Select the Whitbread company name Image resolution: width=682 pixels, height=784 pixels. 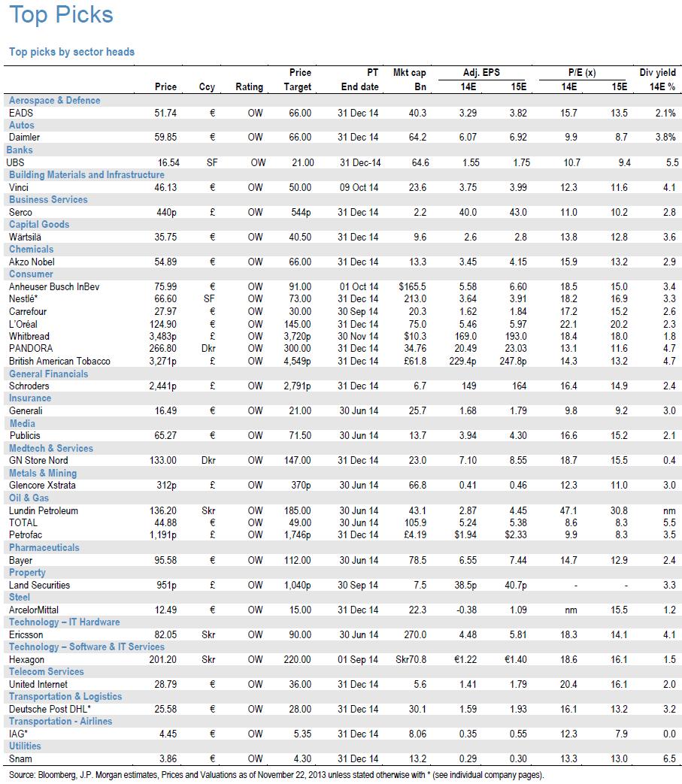coord(29,336)
